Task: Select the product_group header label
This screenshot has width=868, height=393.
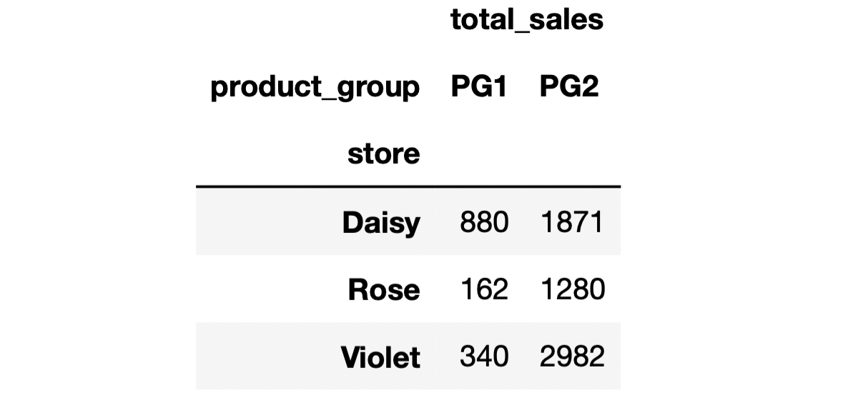Action: (x=315, y=87)
